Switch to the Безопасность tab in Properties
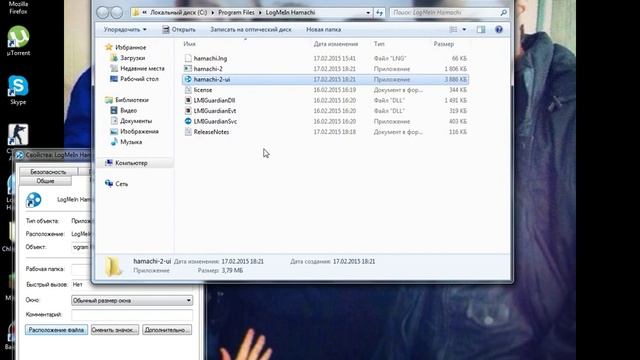 [x=48, y=172]
